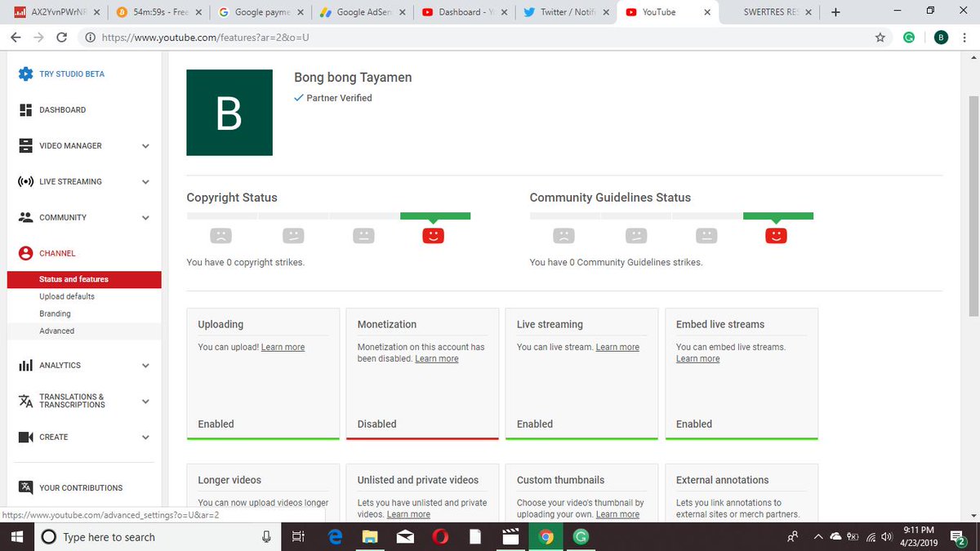Expand the Analytics section chevron

145,366
